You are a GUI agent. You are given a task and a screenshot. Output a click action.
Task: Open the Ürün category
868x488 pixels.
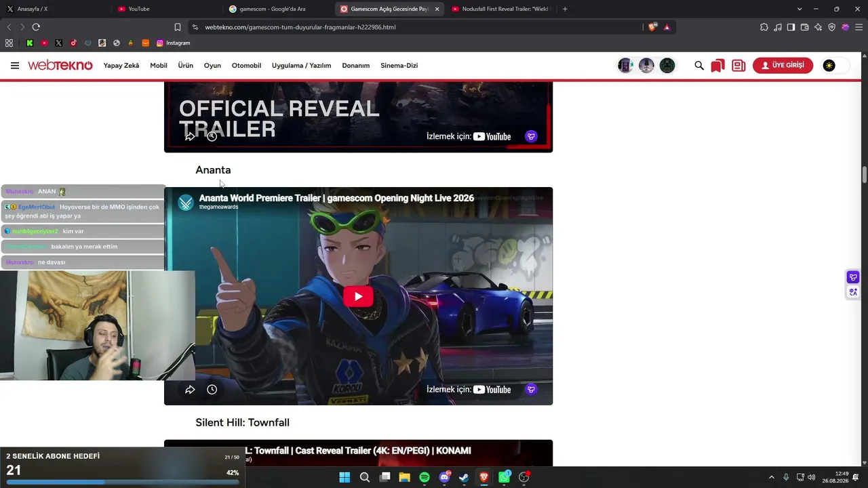186,66
